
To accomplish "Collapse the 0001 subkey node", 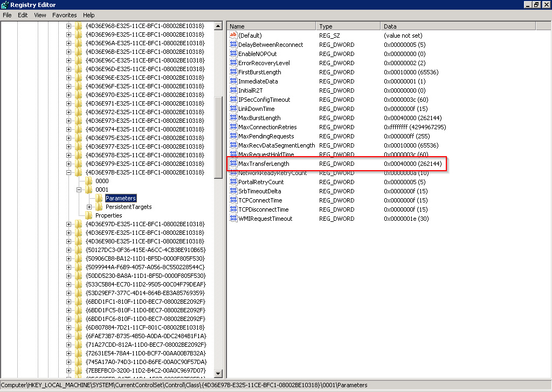I will pos(79,190).
